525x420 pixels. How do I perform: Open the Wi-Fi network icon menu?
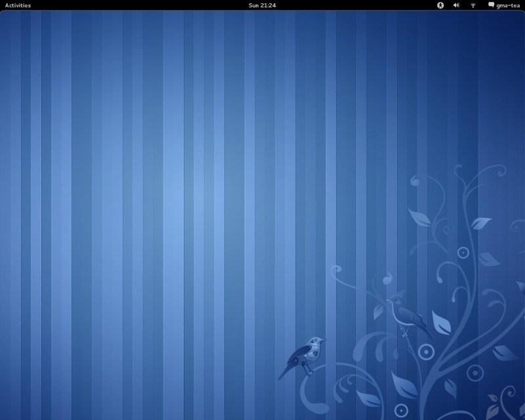pos(472,5)
